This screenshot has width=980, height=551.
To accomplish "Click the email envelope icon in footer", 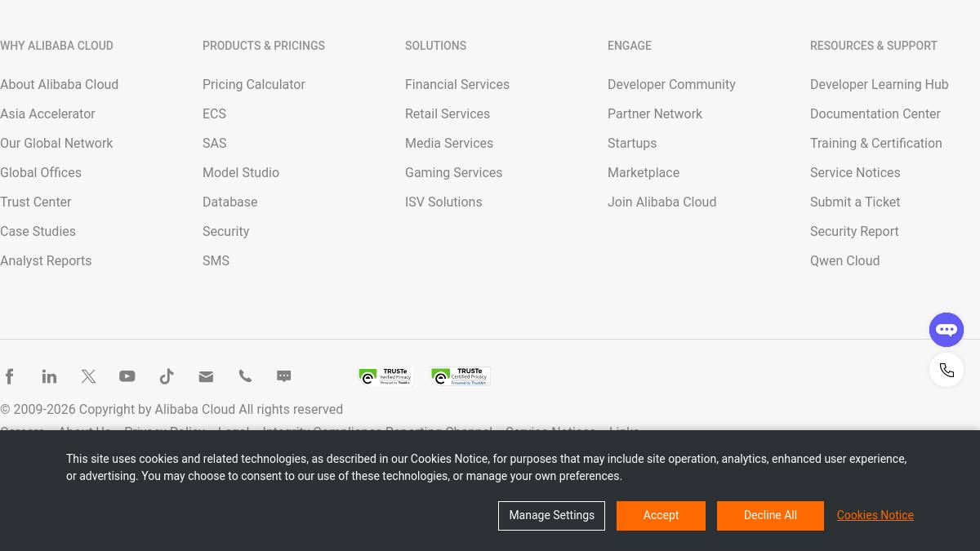I will click(206, 376).
